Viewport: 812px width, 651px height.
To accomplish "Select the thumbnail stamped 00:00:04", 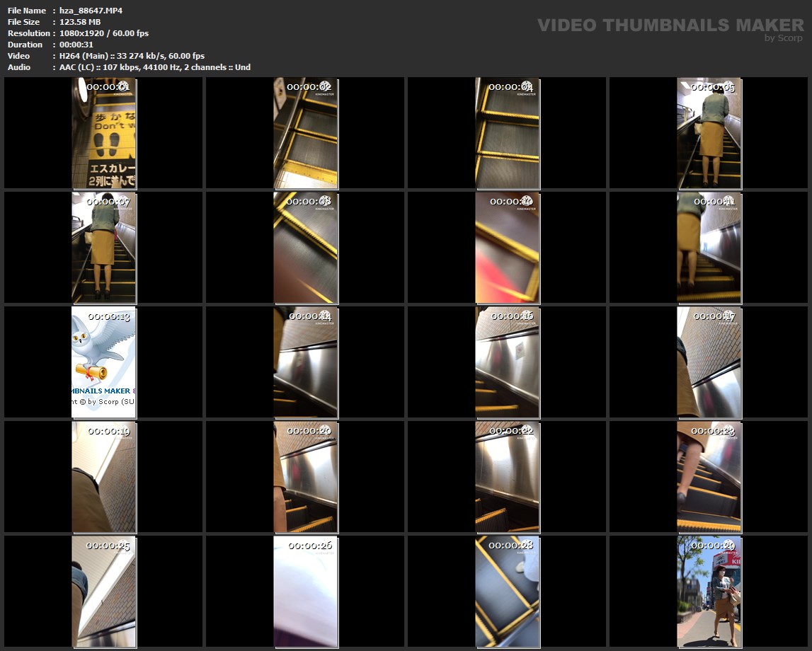I will pos(507,133).
